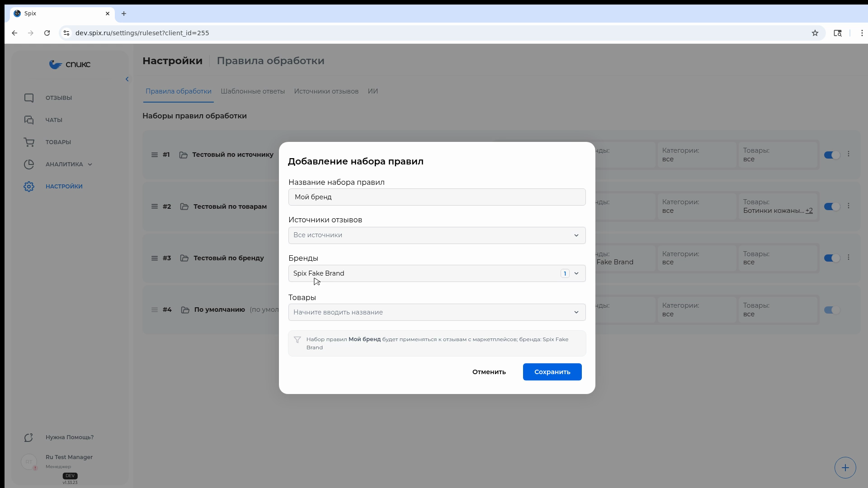Image resolution: width=868 pixels, height=488 pixels.
Task: Open the Настройки gear icon
Action: click(29, 187)
